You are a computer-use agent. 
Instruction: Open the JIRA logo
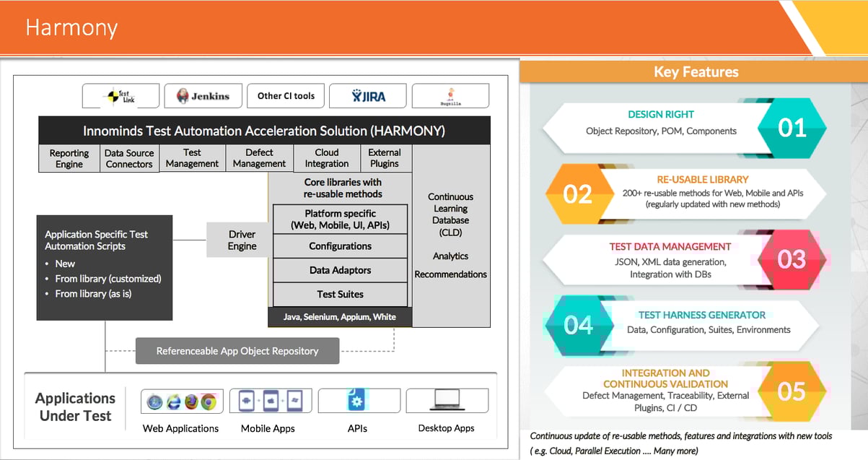[x=367, y=95]
